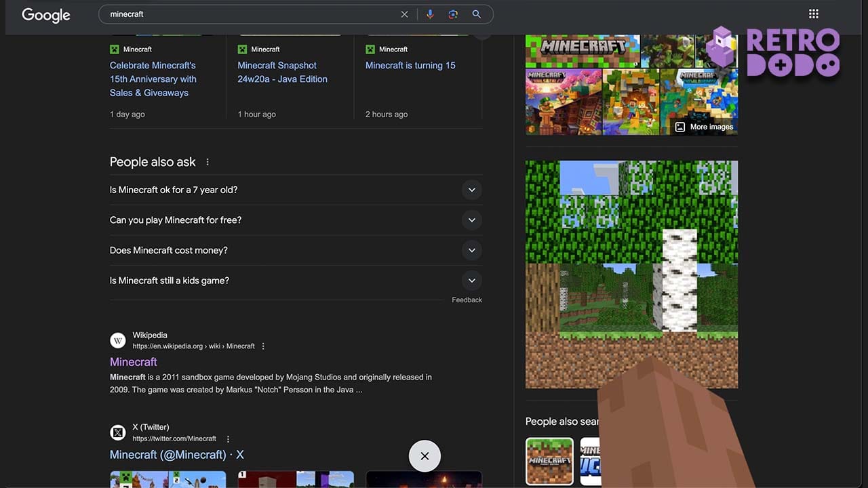
Task: Expand 'Can you play Minecraft for free?'
Action: tap(296, 220)
